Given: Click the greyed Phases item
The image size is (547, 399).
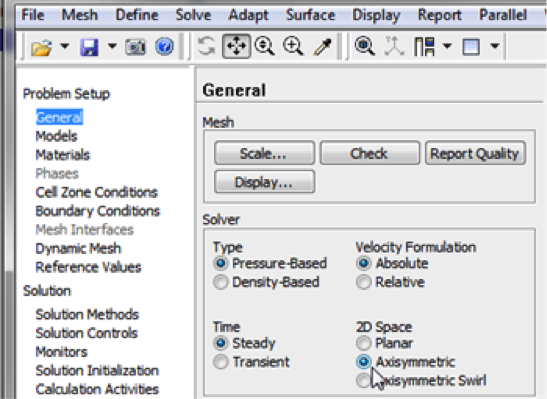Looking at the screenshot, I should 57,174.
